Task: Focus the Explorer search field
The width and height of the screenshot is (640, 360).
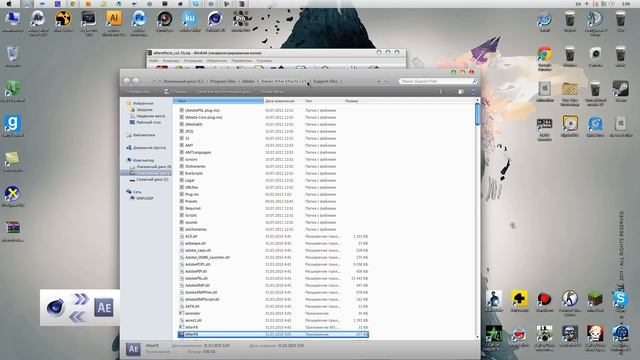Action: [438, 81]
